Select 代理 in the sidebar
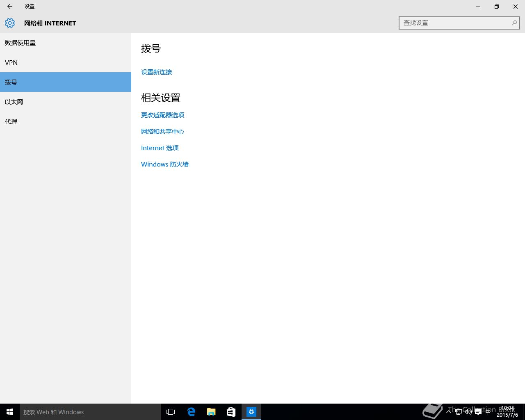The width and height of the screenshot is (525, 420). pyautogui.click(x=66, y=121)
